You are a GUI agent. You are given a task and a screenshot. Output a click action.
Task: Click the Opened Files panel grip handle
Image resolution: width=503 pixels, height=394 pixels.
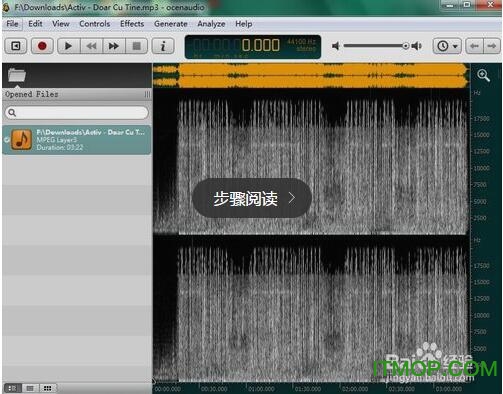(147, 95)
